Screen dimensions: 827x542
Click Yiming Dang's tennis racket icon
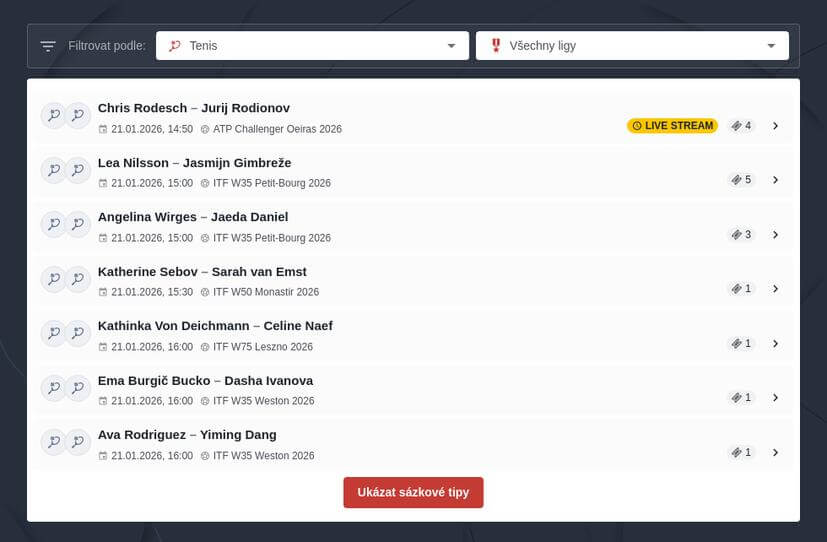tap(78, 442)
